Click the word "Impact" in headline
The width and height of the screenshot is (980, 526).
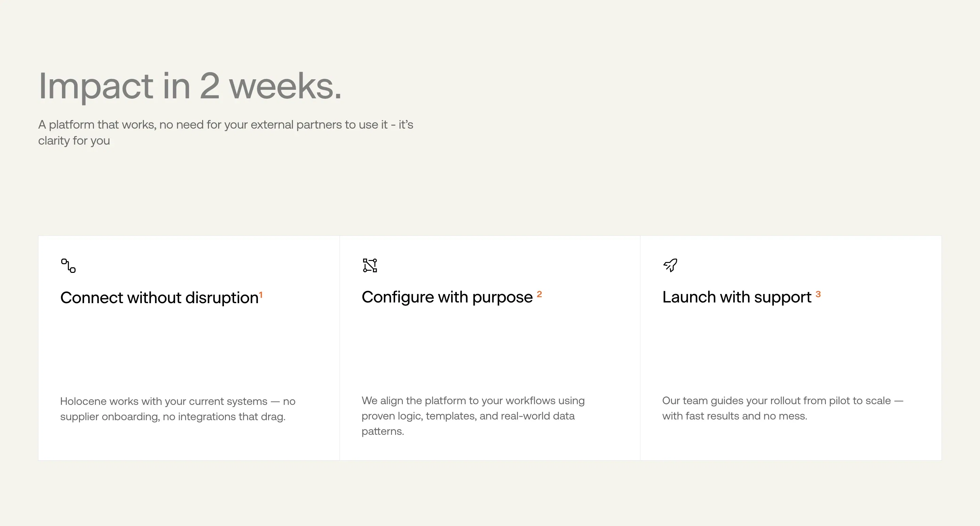[x=96, y=86]
